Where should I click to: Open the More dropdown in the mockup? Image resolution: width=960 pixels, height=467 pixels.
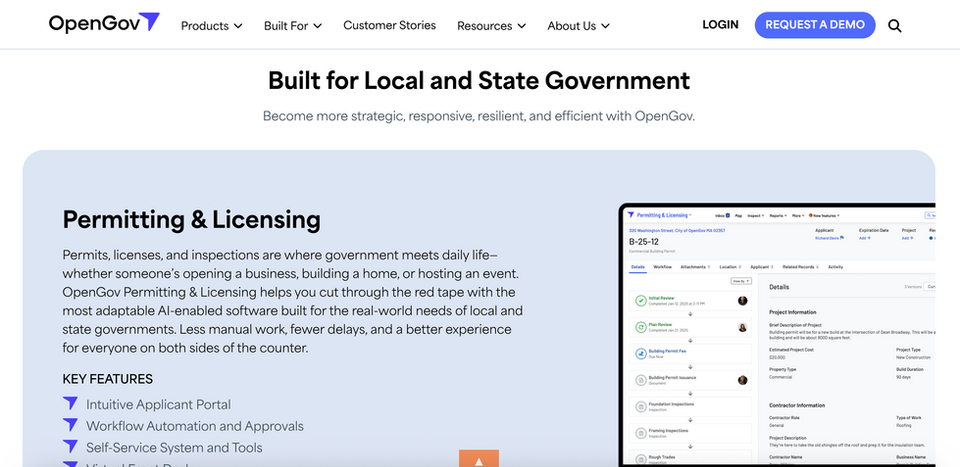tap(798, 215)
